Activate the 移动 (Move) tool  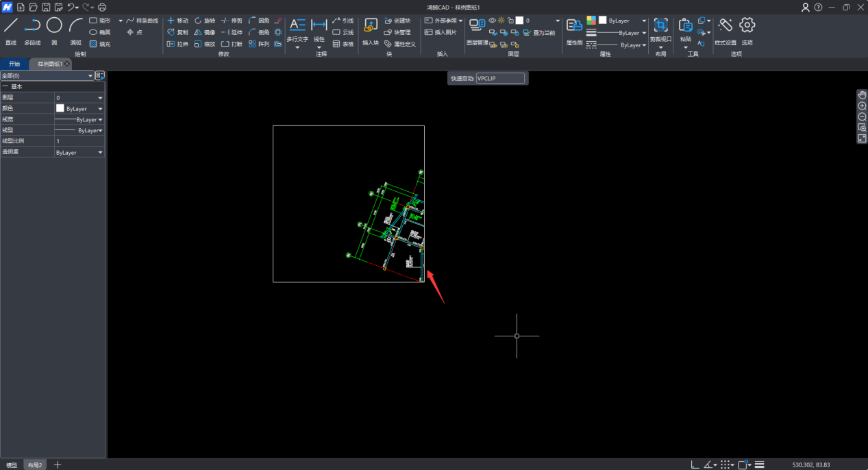[x=177, y=21]
